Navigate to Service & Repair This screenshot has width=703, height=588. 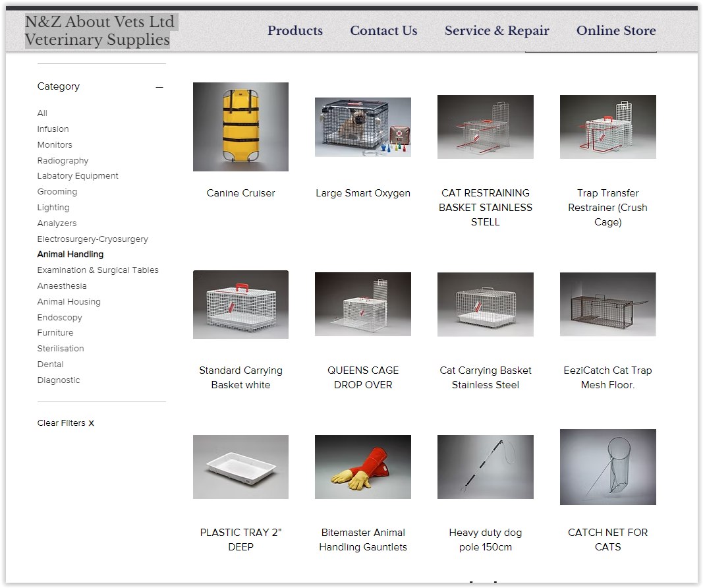coord(496,31)
